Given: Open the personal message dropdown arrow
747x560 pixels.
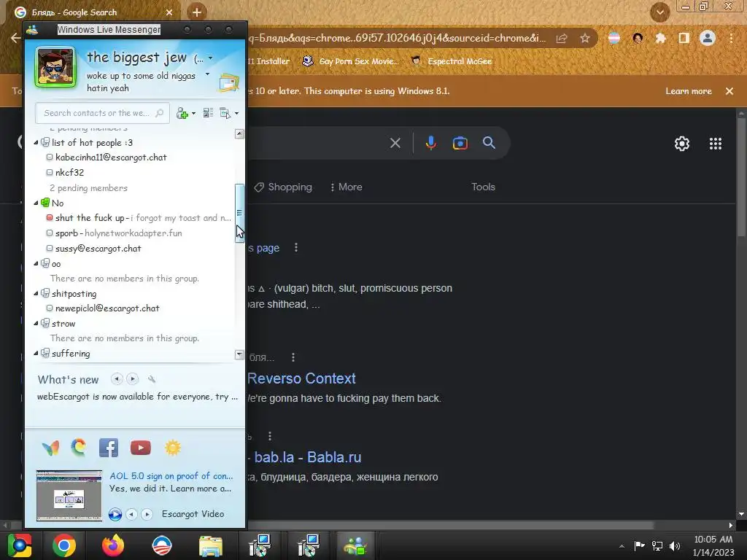Looking at the screenshot, I should pos(207,74).
